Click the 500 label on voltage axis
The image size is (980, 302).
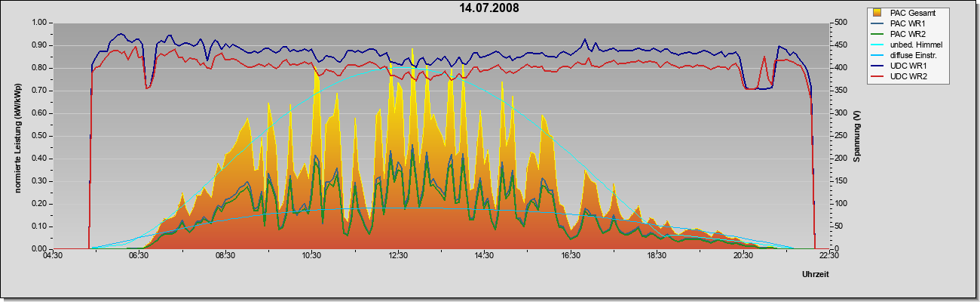[x=839, y=23]
